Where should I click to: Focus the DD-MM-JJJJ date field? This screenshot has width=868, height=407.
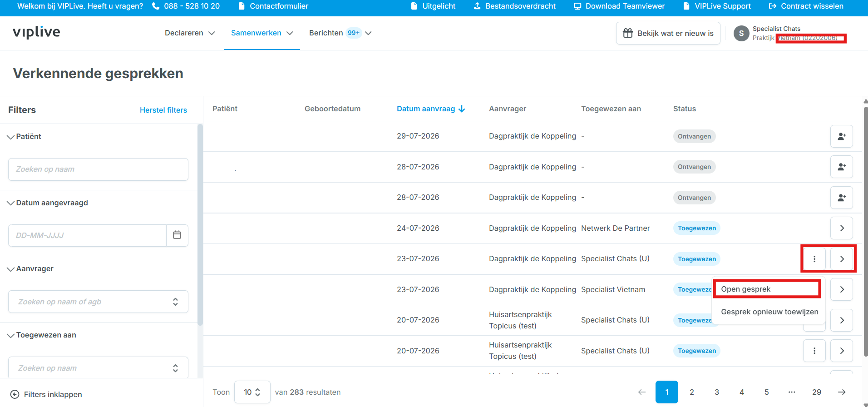(87, 235)
